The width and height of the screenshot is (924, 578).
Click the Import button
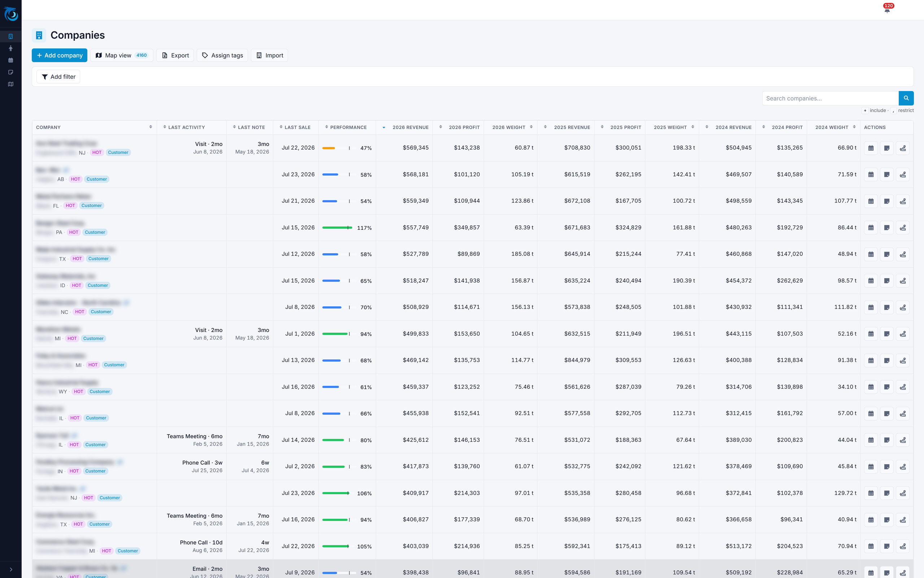point(269,55)
